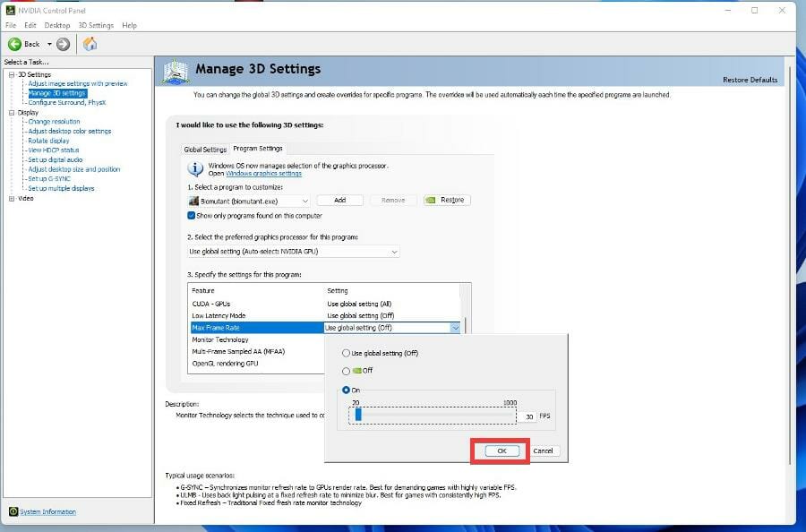This screenshot has width=806, height=532.
Task: Click Restore Defaults link
Action: 750,80
